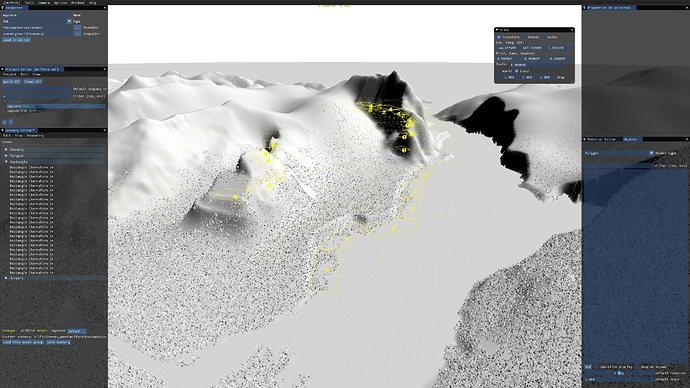
Task: Click the Objects panel Filter field
Action: tap(619, 165)
